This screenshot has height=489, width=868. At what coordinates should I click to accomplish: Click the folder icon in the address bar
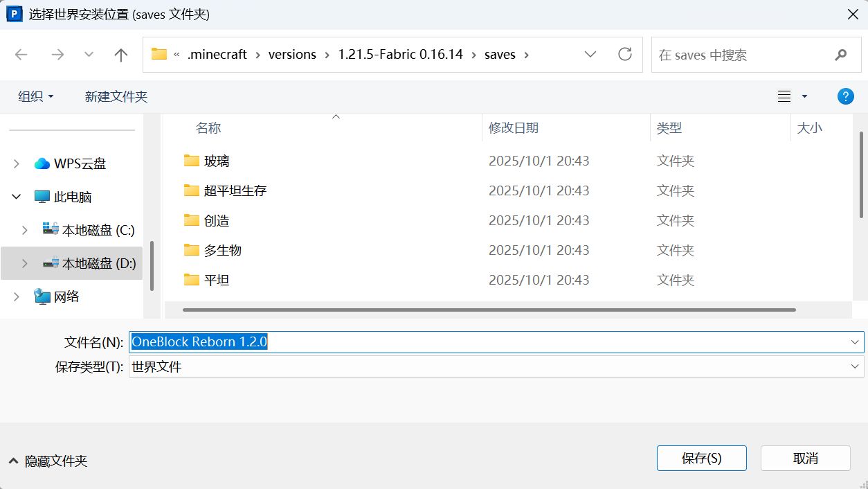pos(159,54)
